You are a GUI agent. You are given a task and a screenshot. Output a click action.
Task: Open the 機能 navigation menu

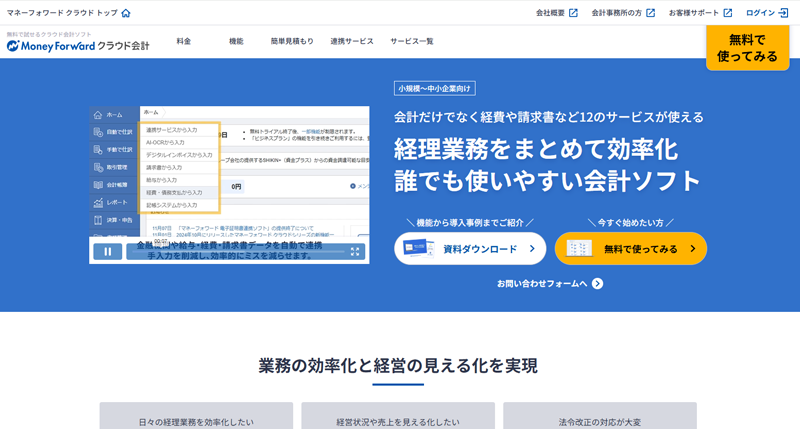pos(236,41)
